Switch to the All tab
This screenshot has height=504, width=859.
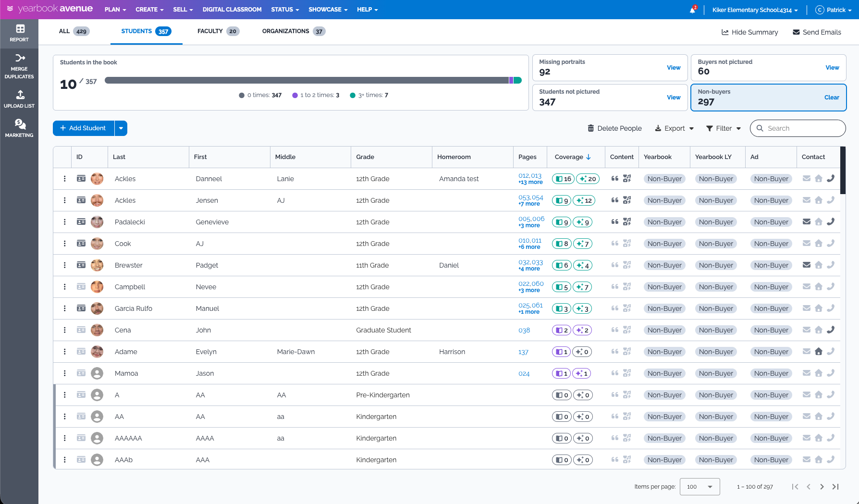coord(74,31)
